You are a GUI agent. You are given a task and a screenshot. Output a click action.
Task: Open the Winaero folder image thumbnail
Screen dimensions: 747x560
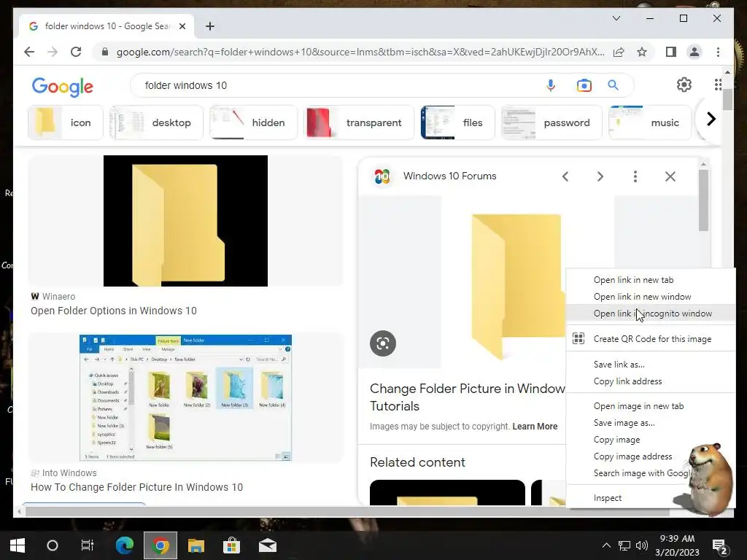pyautogui.click(x=185, y=221)
